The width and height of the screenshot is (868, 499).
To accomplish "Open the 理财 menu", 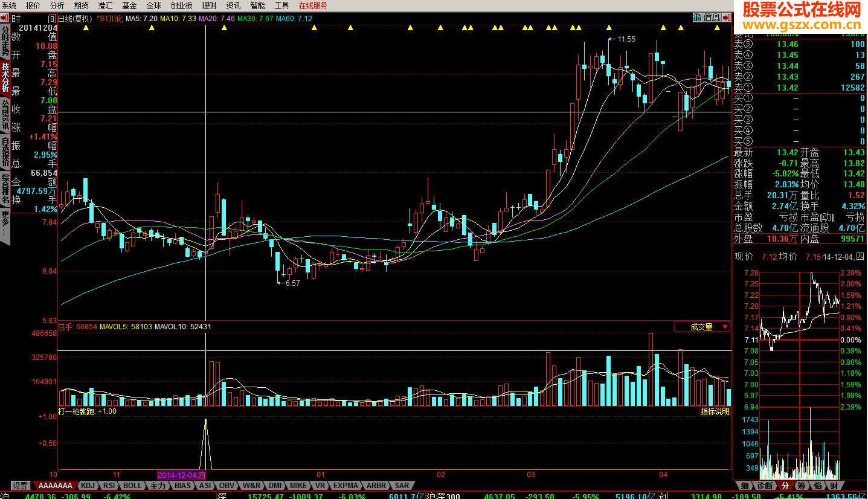I will 209,5.
